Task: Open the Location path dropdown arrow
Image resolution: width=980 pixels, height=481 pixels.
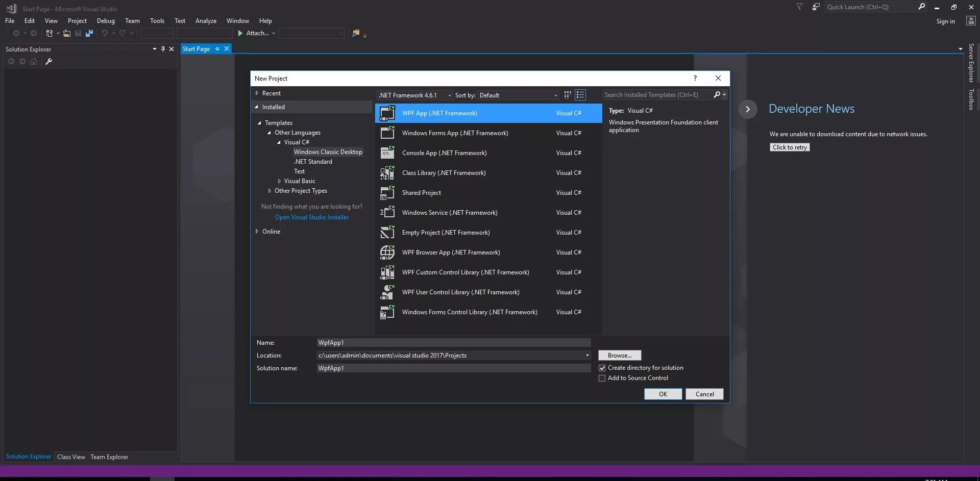Action: click(x=587, y=356)
